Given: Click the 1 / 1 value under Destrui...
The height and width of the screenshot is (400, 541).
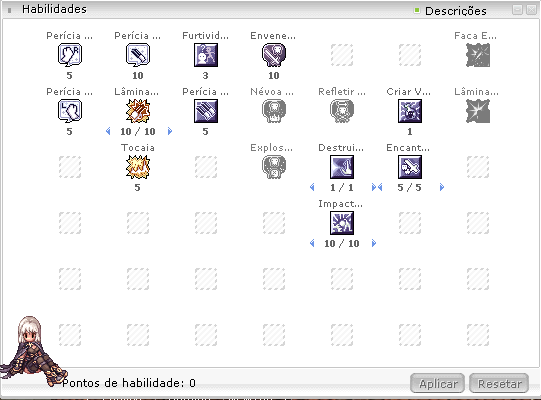Looking at the screenshot, I should tap(342, 188).
